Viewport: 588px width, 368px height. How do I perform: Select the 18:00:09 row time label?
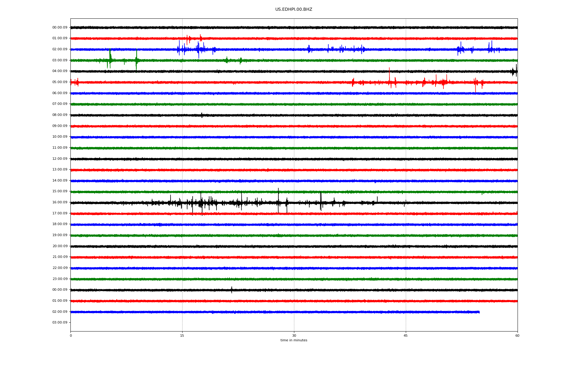[x=60, y=224]
